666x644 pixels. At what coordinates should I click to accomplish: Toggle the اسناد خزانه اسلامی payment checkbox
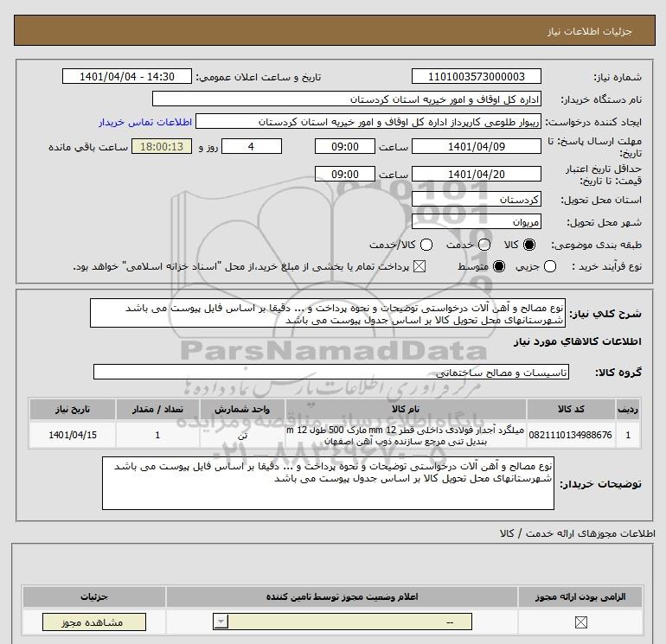point(419,266)
